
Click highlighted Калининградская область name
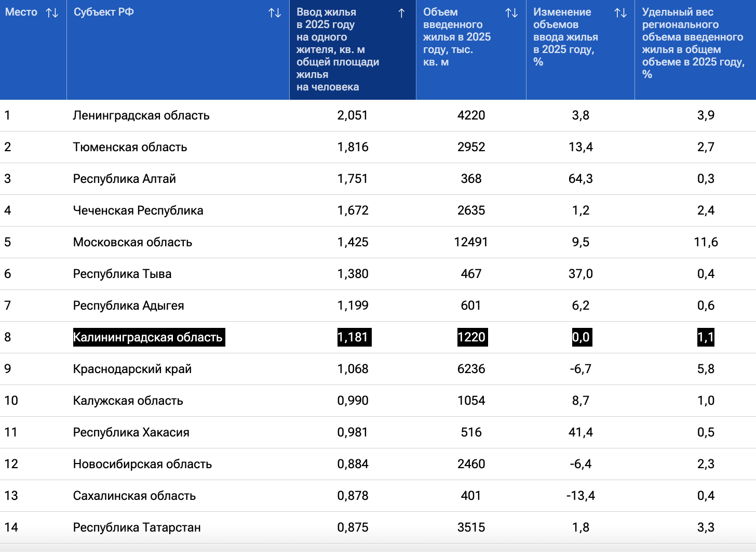(148, 337)
